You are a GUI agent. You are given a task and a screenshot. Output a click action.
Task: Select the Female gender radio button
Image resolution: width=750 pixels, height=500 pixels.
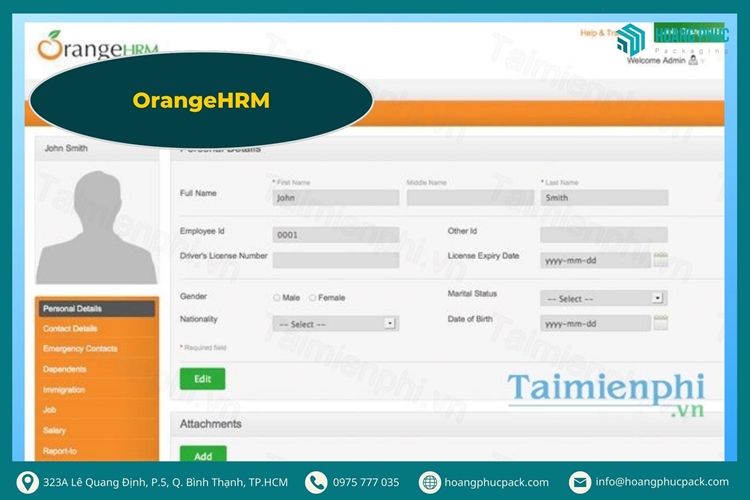pyautogui.click(x=312, y=298)
